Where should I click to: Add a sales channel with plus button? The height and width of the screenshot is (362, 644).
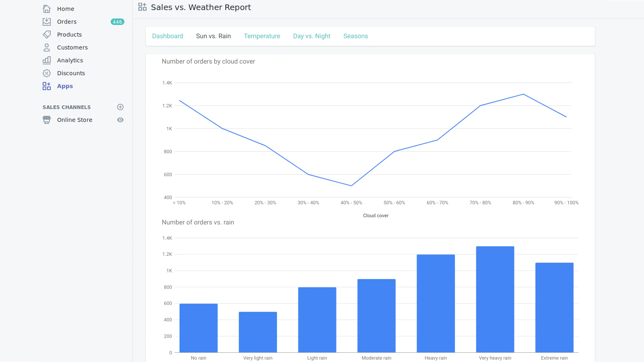120,107
